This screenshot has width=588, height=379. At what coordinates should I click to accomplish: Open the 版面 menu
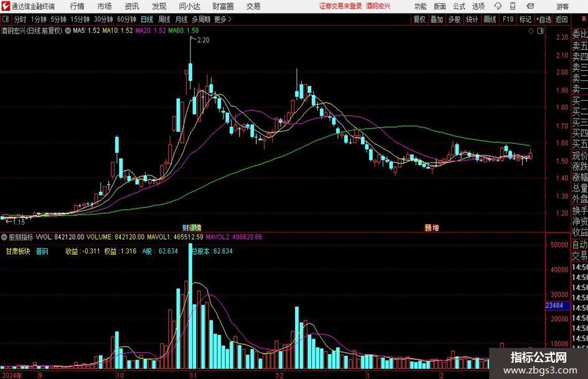click(440, 6)
